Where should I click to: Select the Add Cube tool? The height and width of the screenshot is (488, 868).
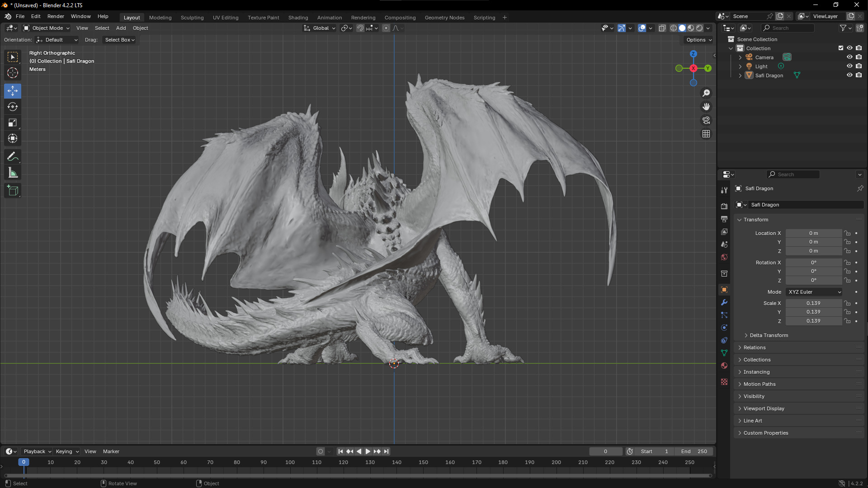tap(13, 191)
